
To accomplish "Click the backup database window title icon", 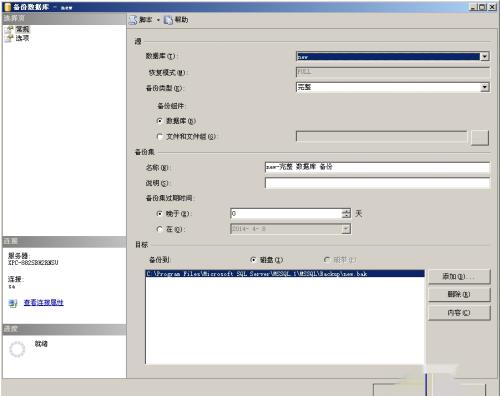I will (7, 7).
